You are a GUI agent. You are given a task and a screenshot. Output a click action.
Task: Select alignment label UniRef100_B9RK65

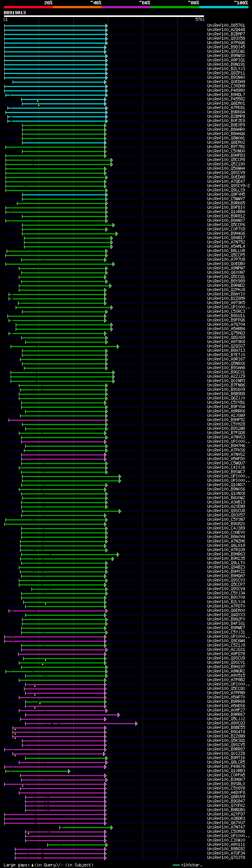[226, 203]
